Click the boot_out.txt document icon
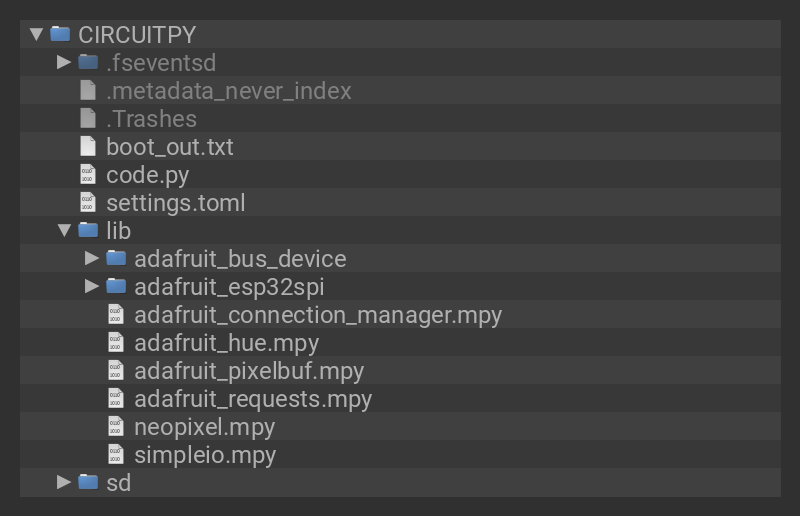The image size is (800, 516). pos(88,146)
